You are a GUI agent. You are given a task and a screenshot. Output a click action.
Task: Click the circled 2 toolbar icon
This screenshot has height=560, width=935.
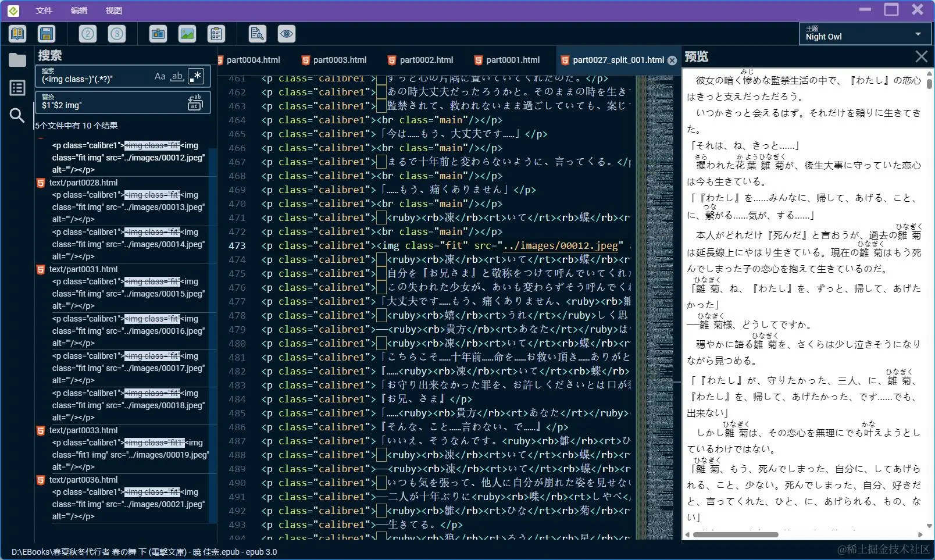[88, 34]
